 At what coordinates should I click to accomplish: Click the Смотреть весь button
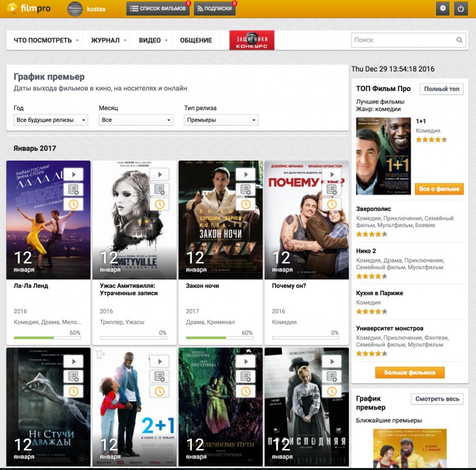pyautogui.click(x=437, y=399)
